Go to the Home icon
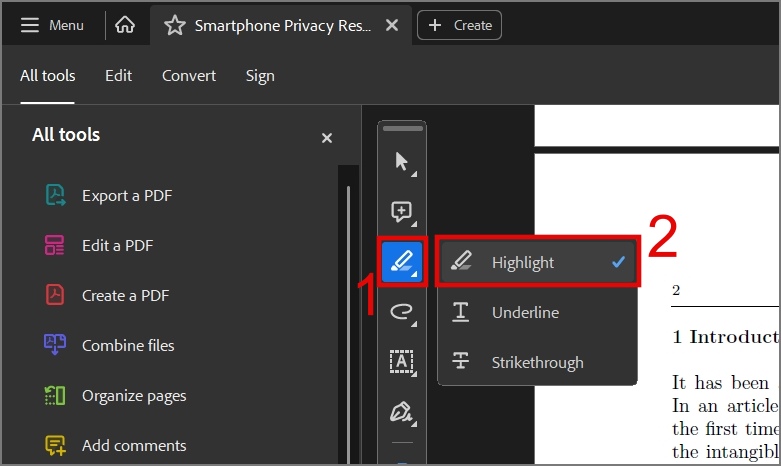This screenshot has width=781, height=466. [x=125, y=25]
